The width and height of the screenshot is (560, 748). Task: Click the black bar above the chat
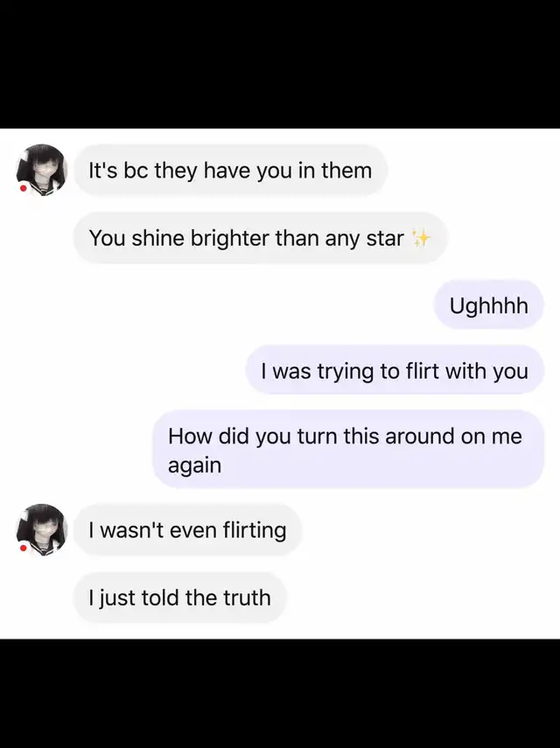click(x=280, y=64)
